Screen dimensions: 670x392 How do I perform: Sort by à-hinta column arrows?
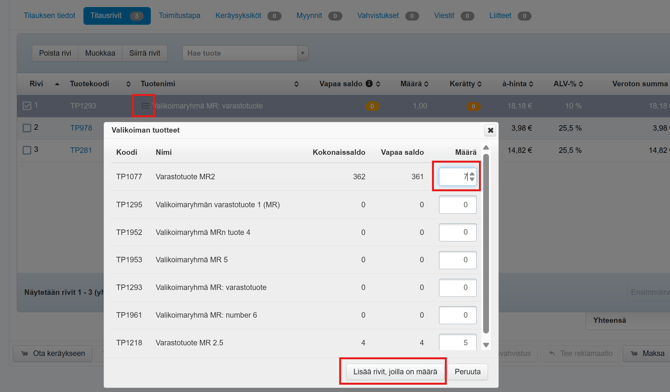click(531, 84)
